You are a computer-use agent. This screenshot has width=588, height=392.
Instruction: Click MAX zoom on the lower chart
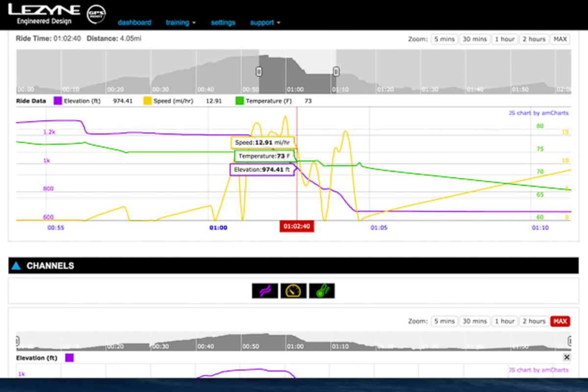560,321
